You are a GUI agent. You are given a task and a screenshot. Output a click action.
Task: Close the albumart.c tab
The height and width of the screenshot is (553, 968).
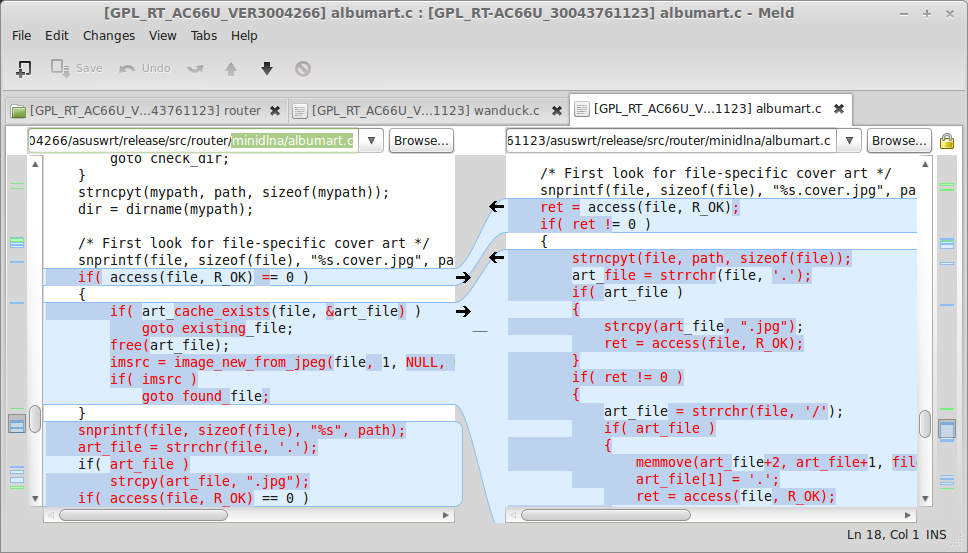coord(839,109)
